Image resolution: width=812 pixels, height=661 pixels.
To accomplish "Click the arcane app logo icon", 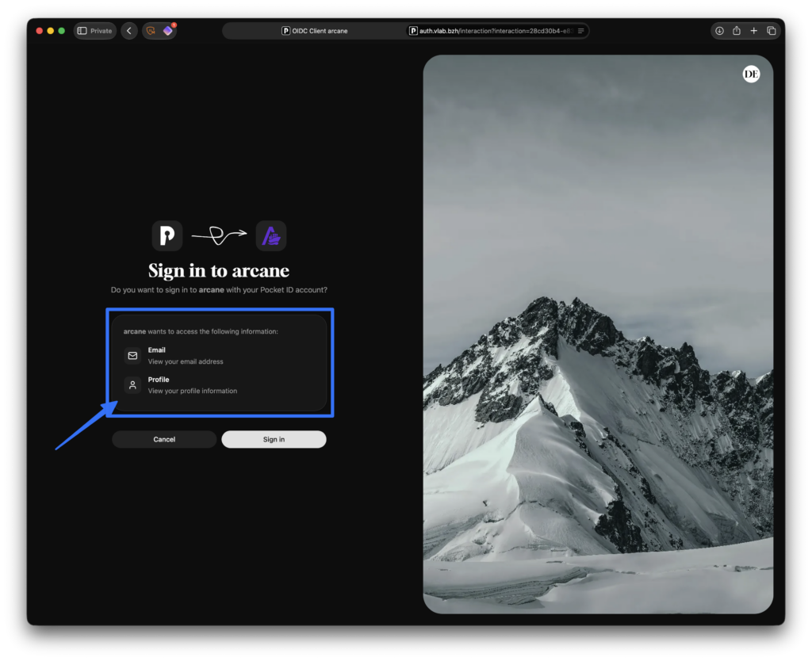I will pos(271,235).
